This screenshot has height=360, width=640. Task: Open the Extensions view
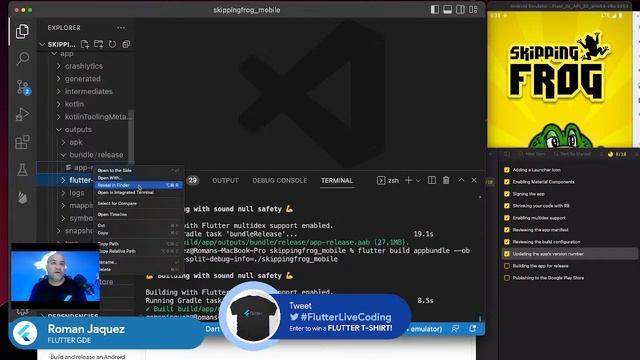22,142
